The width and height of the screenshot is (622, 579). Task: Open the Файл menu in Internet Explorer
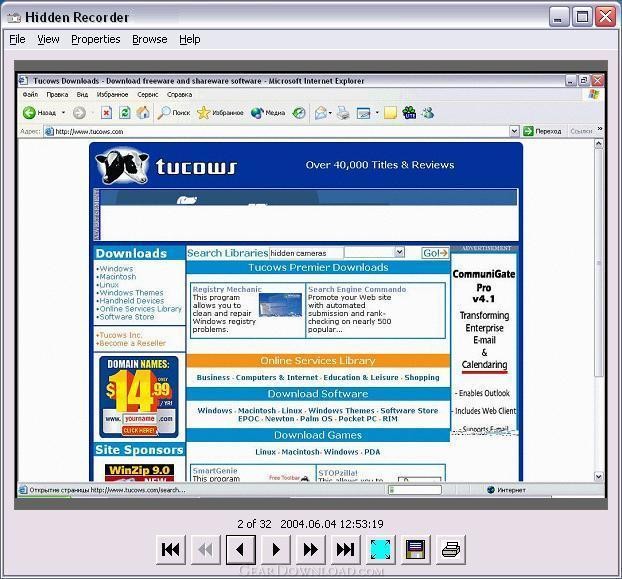(x=30, y=94)
